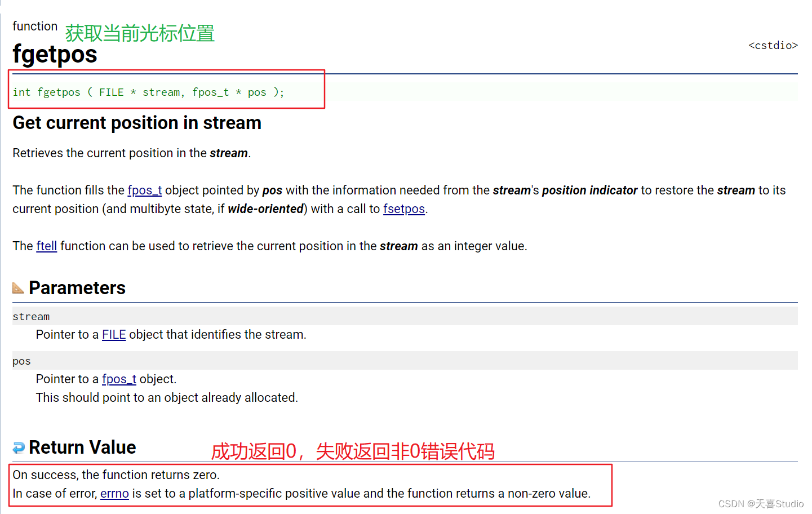Follow the errno link in Return Value
This screenshot has width=812, height=514.
(x=114, y=494)
